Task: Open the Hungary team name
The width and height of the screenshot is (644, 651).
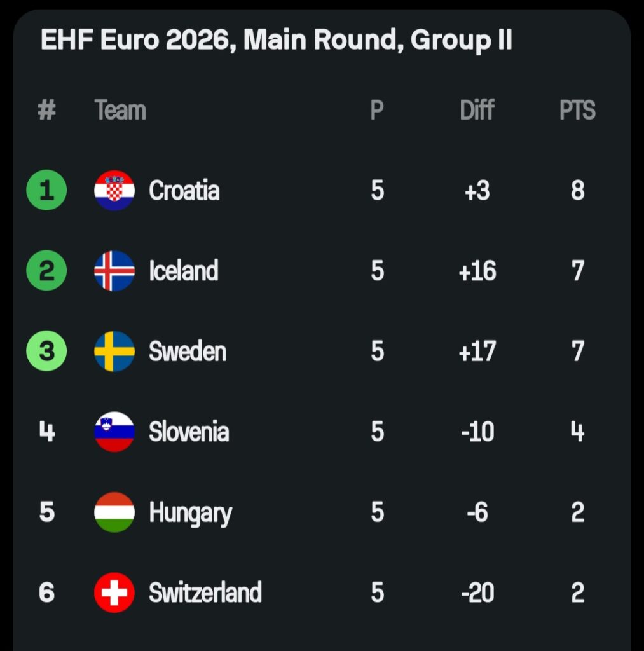Action: [190, 512]
